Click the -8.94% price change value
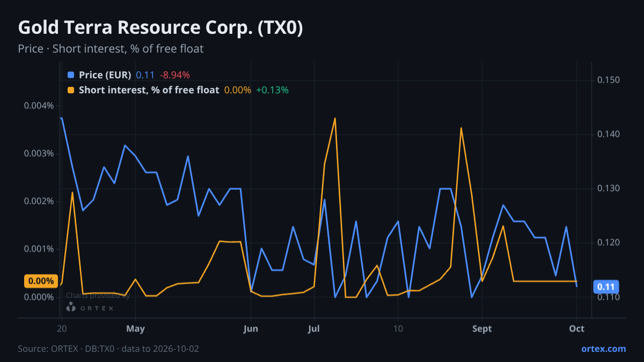Viewport: 644px width, 362px height. [x=175, y=75]
